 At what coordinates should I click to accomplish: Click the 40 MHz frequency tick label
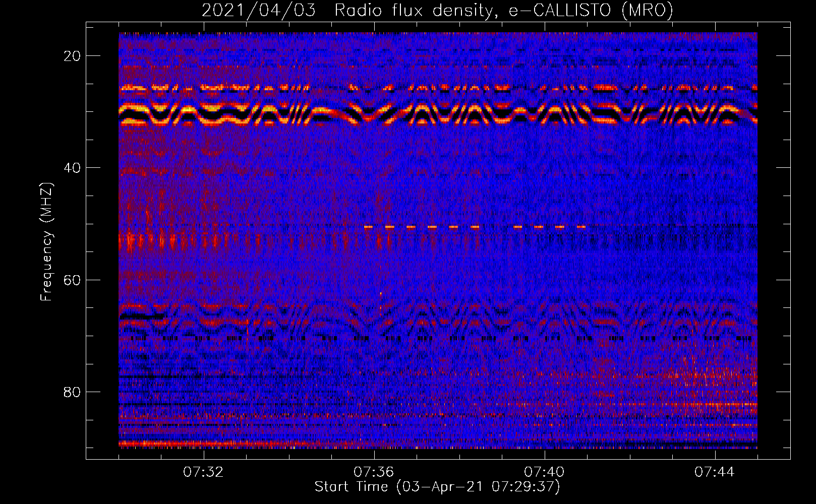(x=72, y=168)
